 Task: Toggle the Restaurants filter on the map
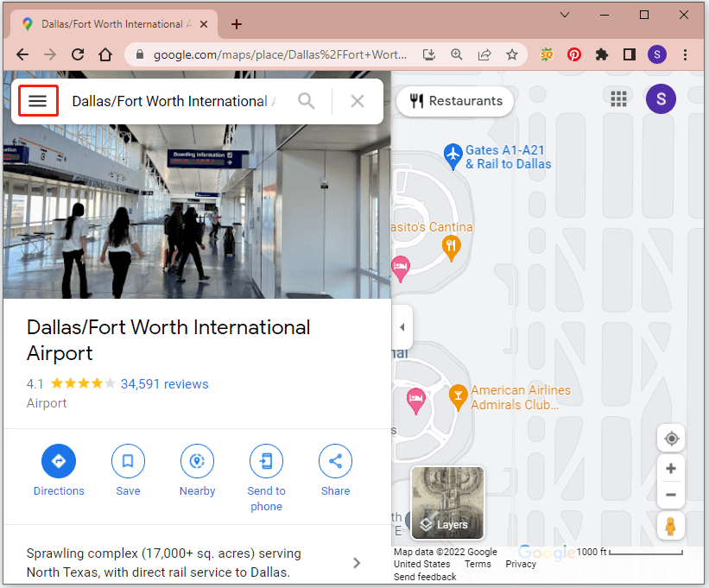coord(455,101)
